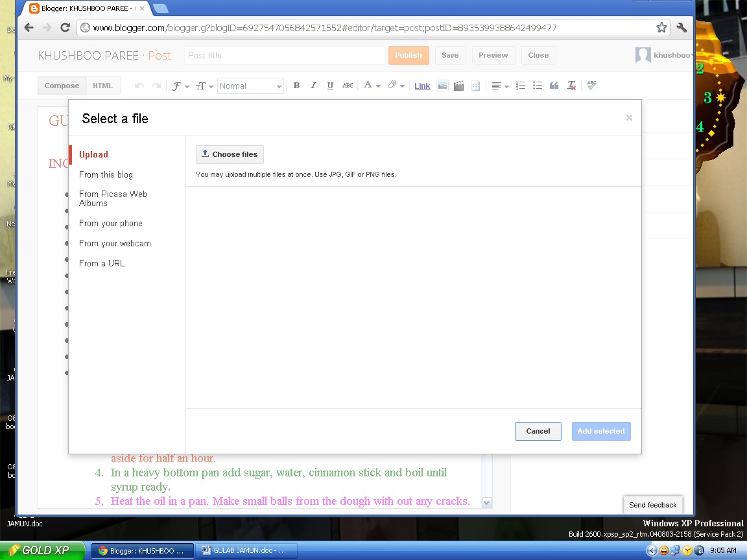The height and width of the screenshot is (560, 747).
Task: Click the numbered list icon
Action: coord(521,86)
